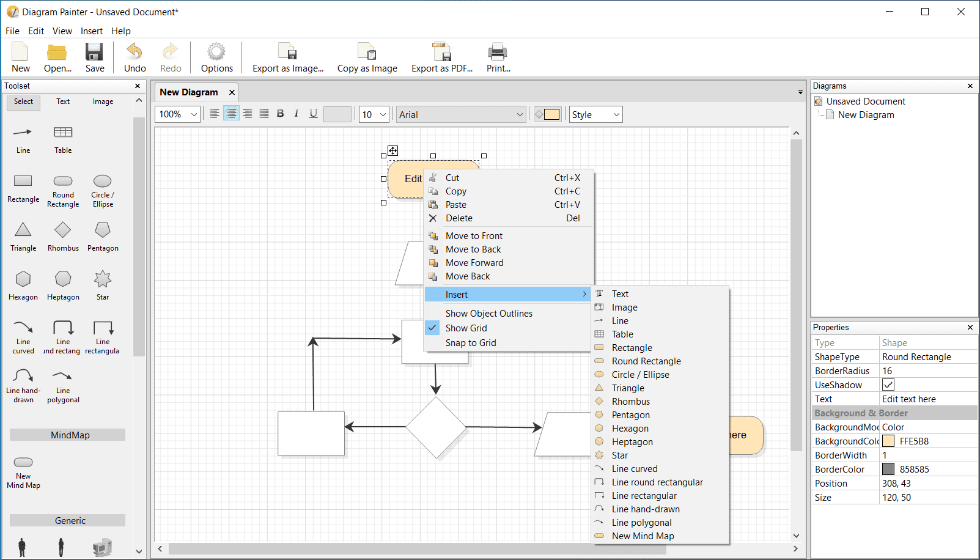Open the Options gear icon
The height and width of the screenshot is (560, 980).
click(216, 57)
